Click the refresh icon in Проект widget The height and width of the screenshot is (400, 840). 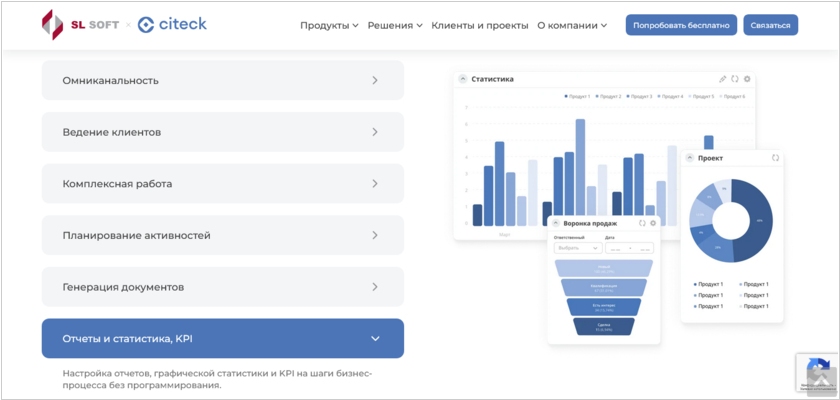coord(775,158)
